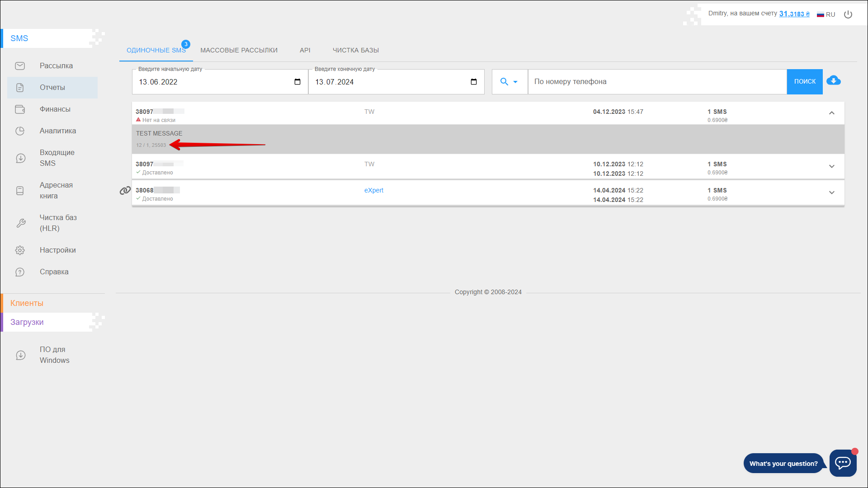Screen dimensions: 868x488
Task: Open the chat support bubble icon
Action: (843, 463)
